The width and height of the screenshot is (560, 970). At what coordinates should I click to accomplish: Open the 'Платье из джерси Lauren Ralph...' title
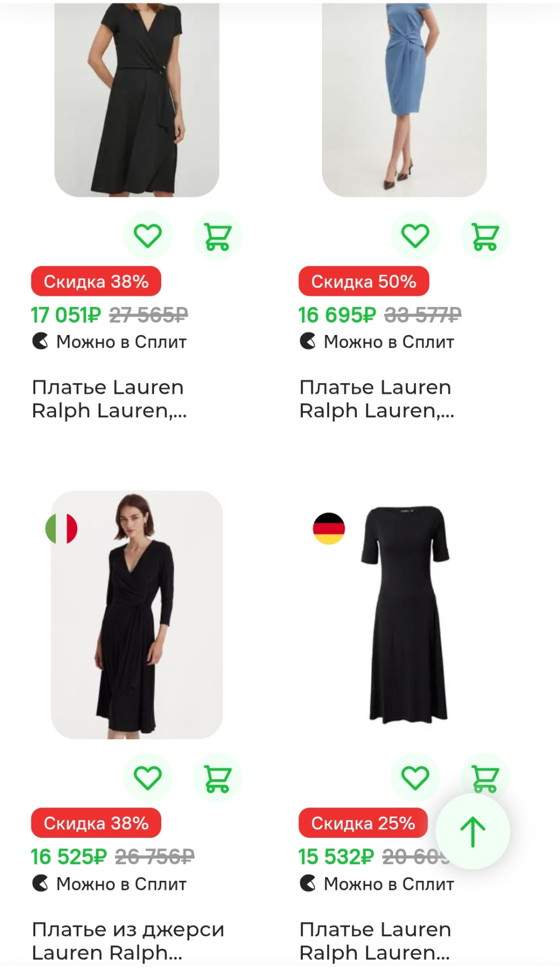[x=128, y=941]
